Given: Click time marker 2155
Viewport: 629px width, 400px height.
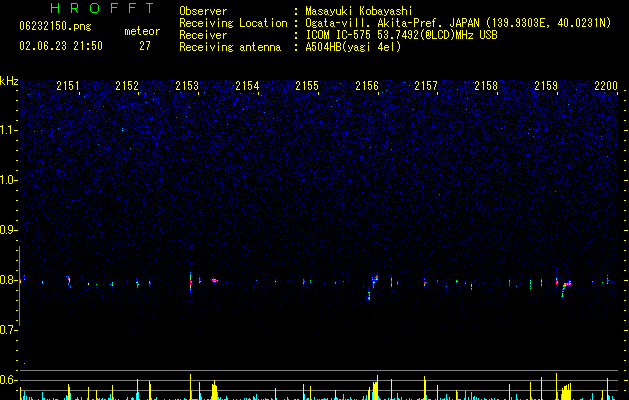Looking at the screenshot, I should tap(307, 86).
